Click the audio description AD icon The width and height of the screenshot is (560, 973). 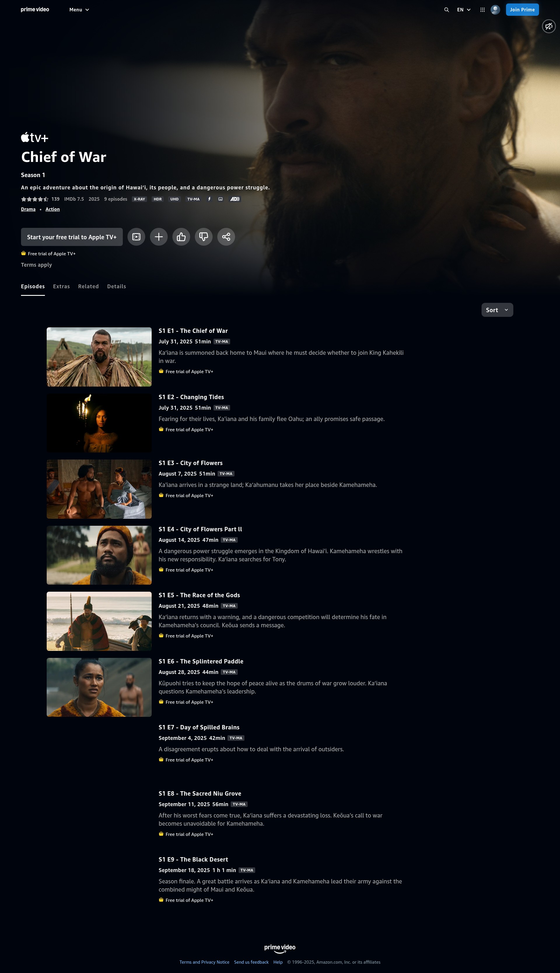(x=235, y=199)
